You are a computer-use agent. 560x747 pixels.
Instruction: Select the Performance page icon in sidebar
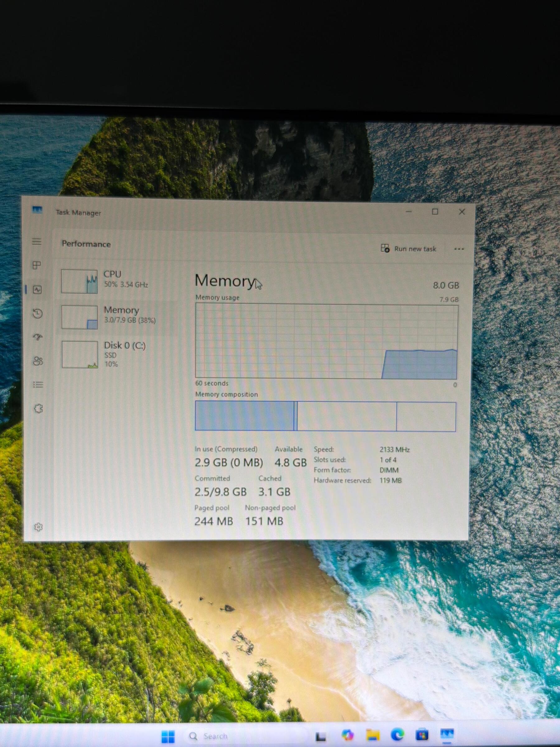[37, 289]
